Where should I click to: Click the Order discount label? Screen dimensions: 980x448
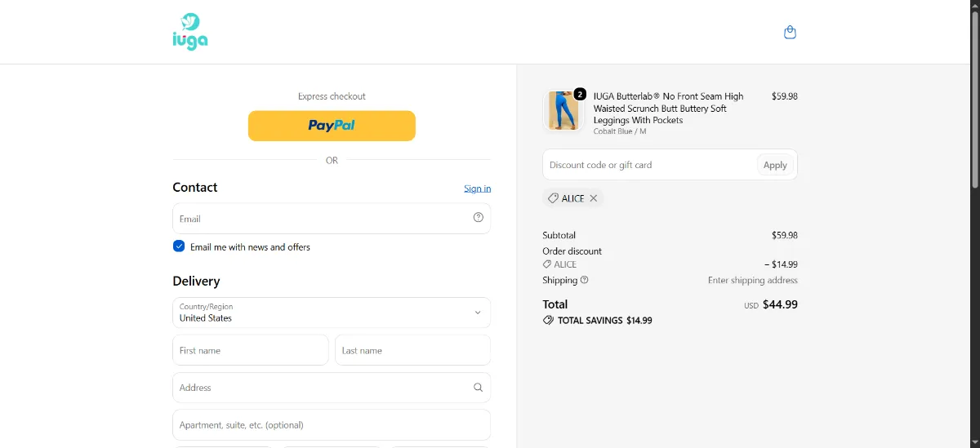pos(572,251)
